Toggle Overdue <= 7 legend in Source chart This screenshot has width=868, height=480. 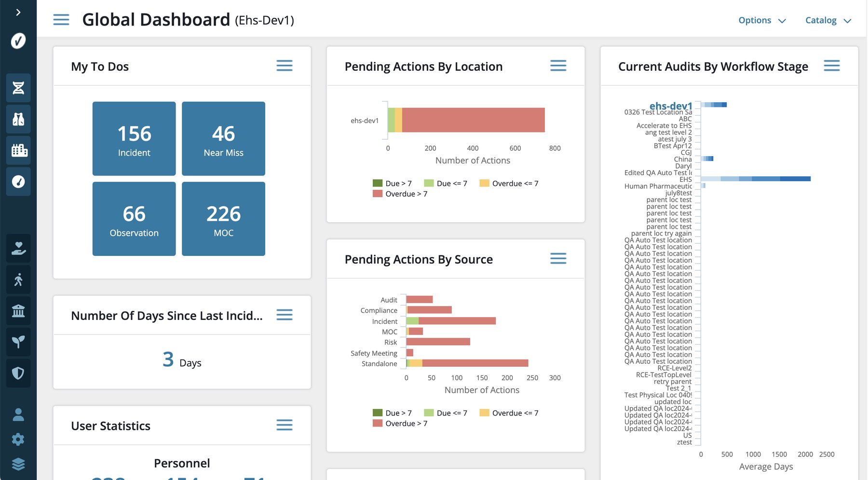(x=509, y=413)
